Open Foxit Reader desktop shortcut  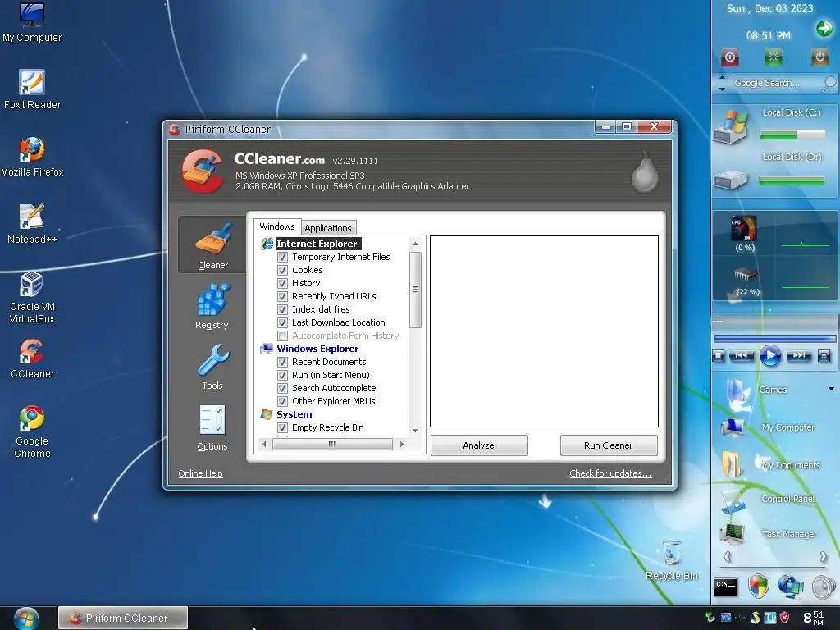[32, 89]
